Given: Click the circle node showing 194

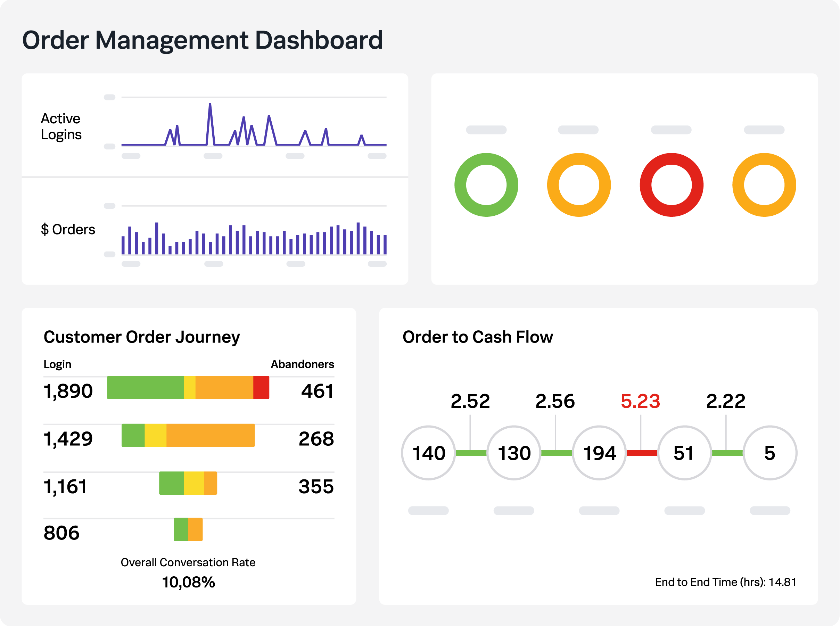Looking at the screenshot, I should click(599, 452).
